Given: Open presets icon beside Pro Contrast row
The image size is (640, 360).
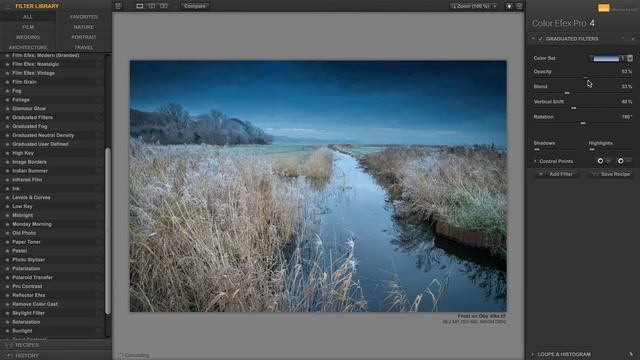Looking at the screenshot, I should point(99,287).
